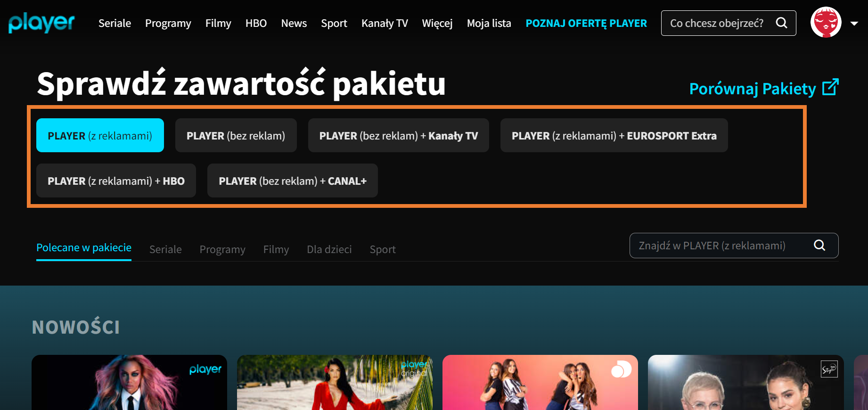Click POZNAJ OFERTĘ PLAYER link
Image resolution: width=868 pixels, height=410 pixels.
(586, 23)
